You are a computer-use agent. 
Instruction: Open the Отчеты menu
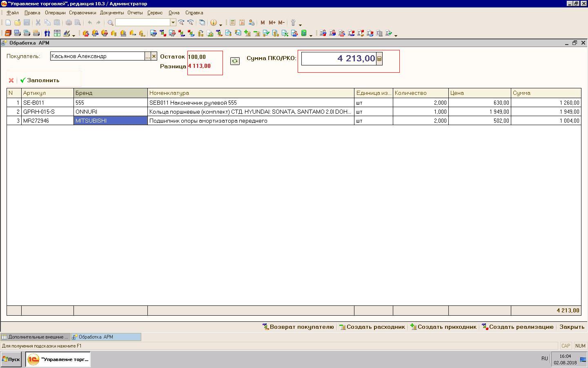coord(135,13)
